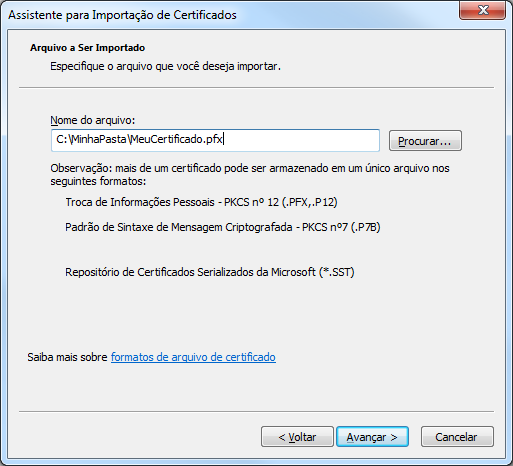Click the Microsoft Serialized Store (*.SST) line
This screenshot has height=466, width=513.
[210, 272]
